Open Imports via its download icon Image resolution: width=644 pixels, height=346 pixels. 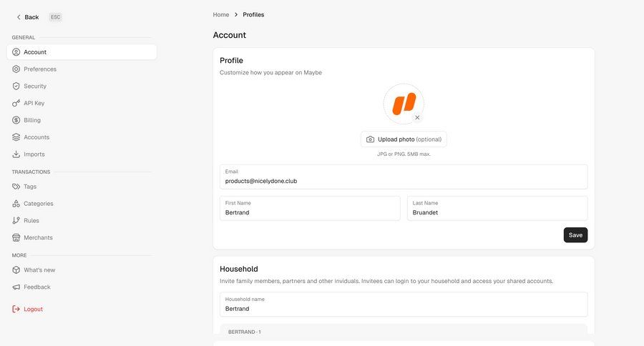16,154
